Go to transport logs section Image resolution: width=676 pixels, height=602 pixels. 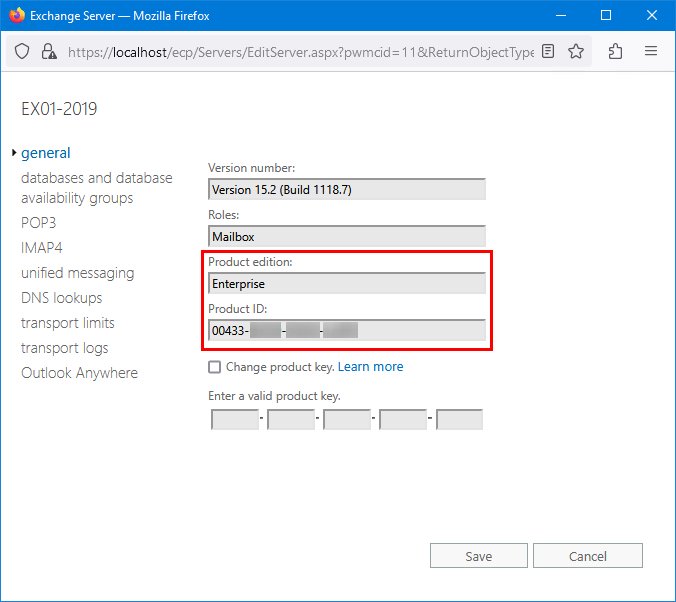(65, 348)
